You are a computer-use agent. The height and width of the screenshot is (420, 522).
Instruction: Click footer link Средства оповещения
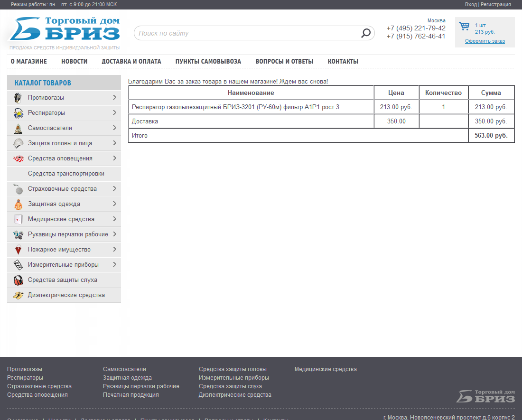pyautogui.click(x=37, y=395)
